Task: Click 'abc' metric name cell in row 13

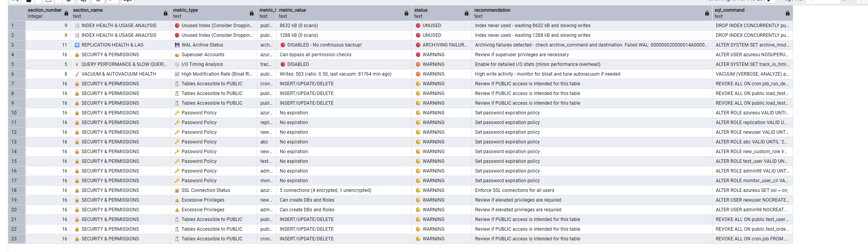Action: pyautogui.click(x=266, y=142)
